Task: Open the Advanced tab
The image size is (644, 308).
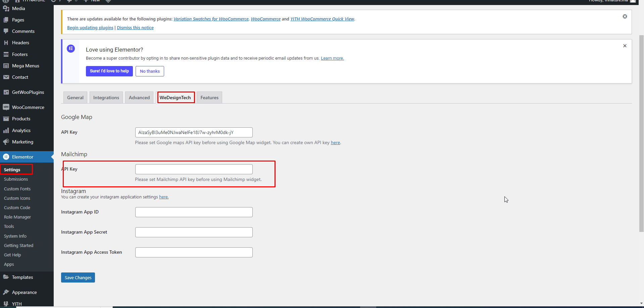Action: [139, 98]
